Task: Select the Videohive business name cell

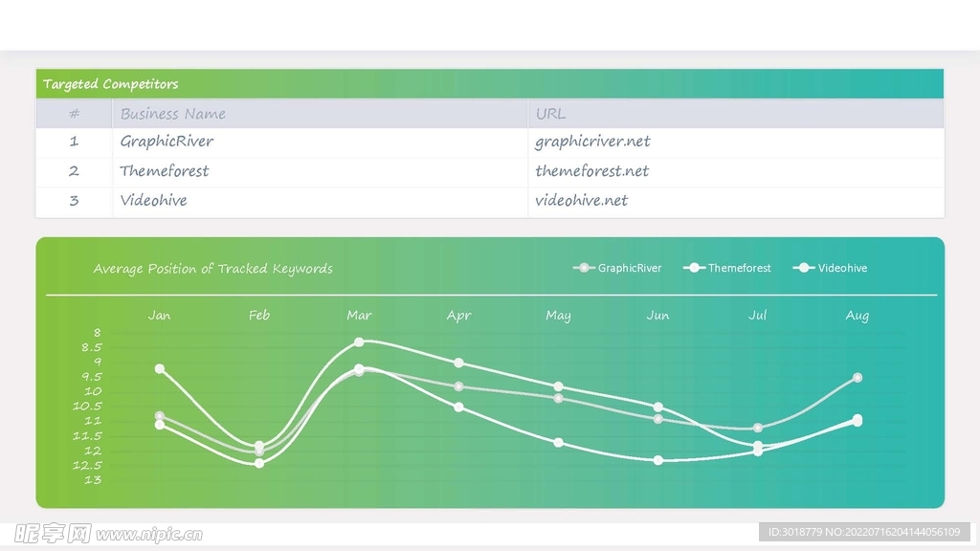Action: [153, 201]
